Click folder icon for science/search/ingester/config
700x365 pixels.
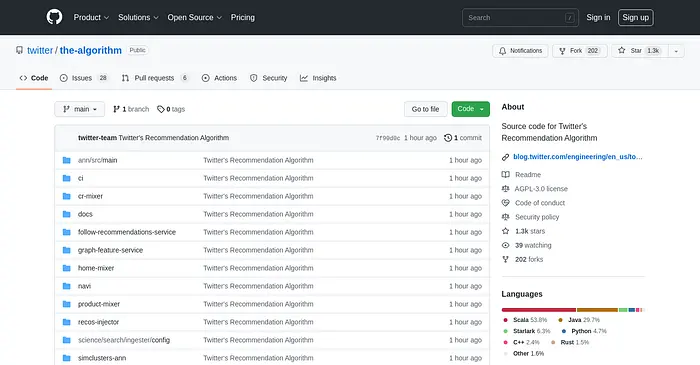(x=67, y=340)
